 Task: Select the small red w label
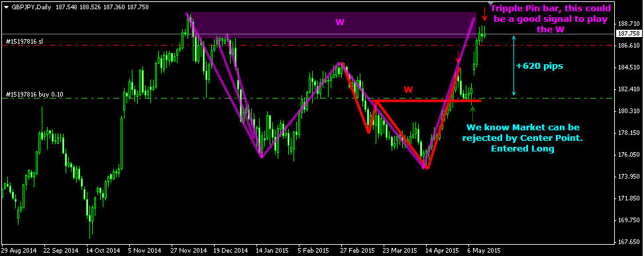click(408, 89)
